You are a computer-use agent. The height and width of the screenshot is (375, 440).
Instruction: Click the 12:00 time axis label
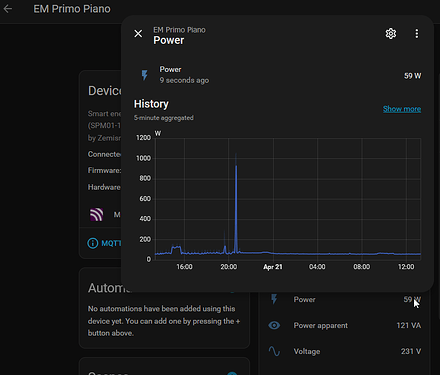(x=406, y=267)
